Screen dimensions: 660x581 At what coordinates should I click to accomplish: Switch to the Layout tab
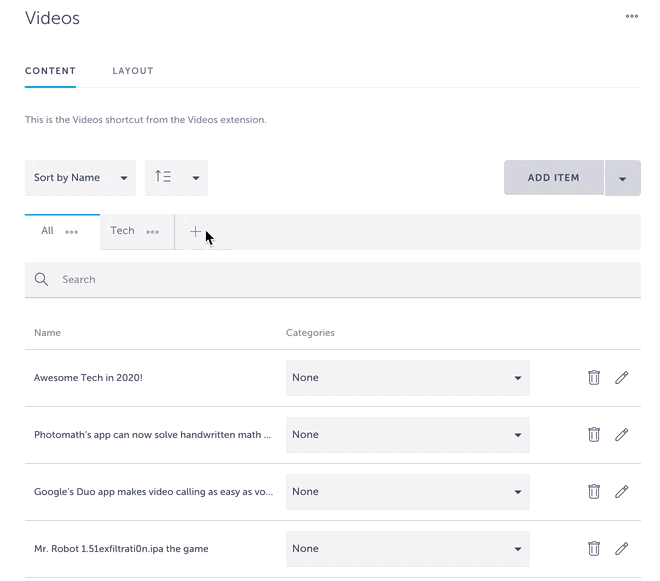point(133,71)
